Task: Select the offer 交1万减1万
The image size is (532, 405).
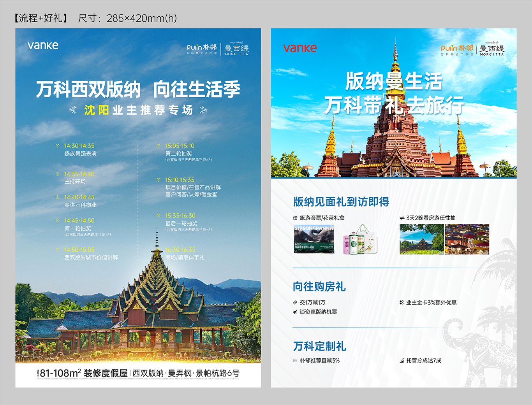Action: tap(312, 302)
